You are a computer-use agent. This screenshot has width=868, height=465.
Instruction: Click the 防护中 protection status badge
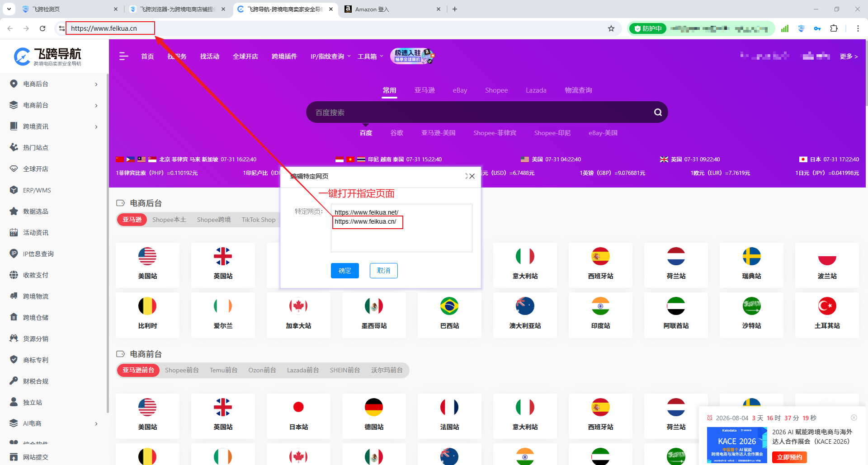(648, 28)
